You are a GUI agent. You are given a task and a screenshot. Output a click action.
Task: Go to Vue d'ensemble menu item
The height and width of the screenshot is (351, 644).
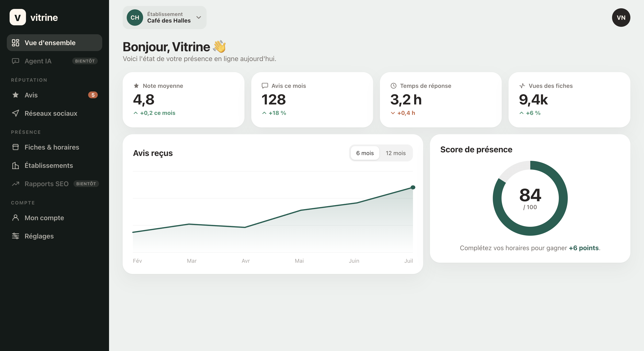[x=55, y=43]
